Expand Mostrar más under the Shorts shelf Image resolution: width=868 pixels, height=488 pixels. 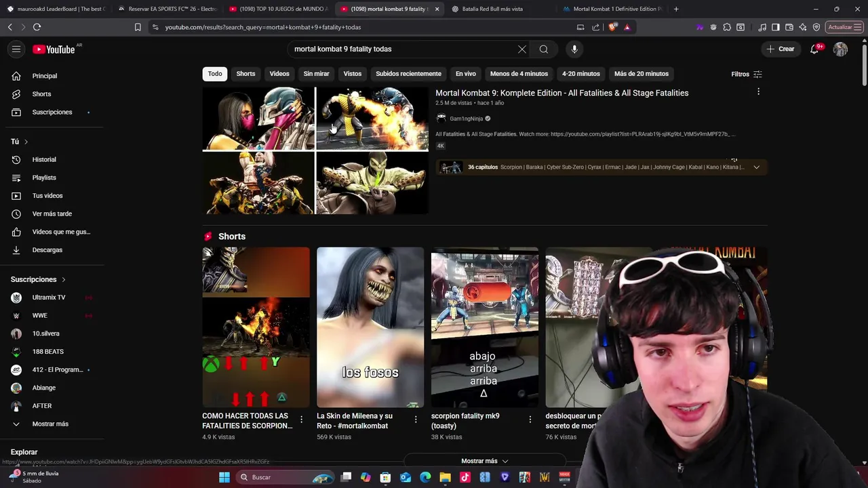tap(485, 461)
